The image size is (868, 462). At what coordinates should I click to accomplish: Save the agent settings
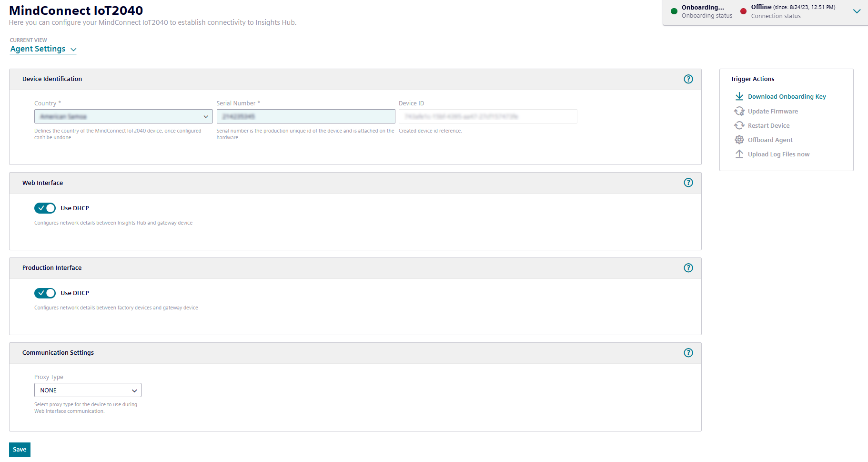pos(20,450)
